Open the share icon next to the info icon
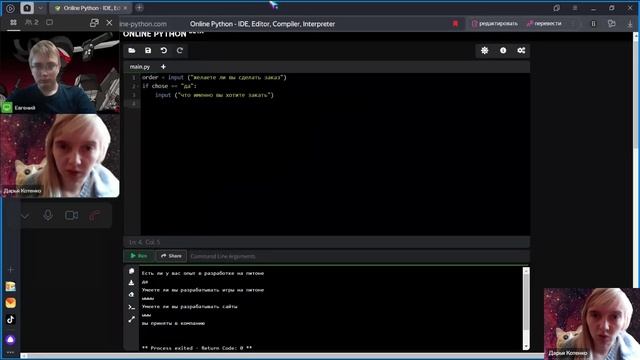The height and width of the screenshot is (360, 640). pyautogui.click(x=521, y=51)
